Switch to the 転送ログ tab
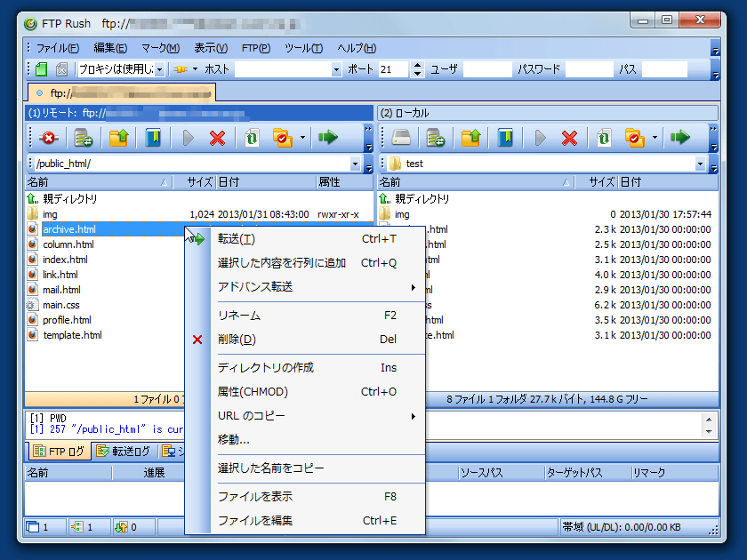 124,451
